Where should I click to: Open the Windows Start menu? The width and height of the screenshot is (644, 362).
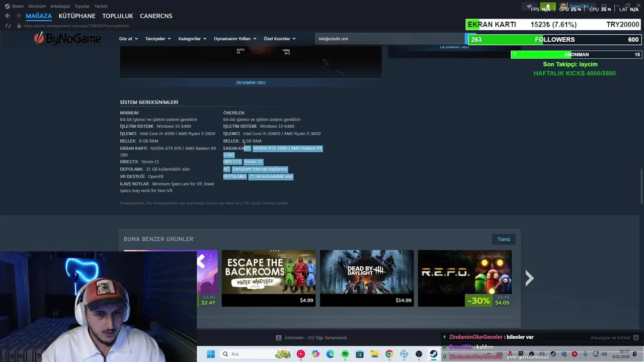click(x=211, y=354)
